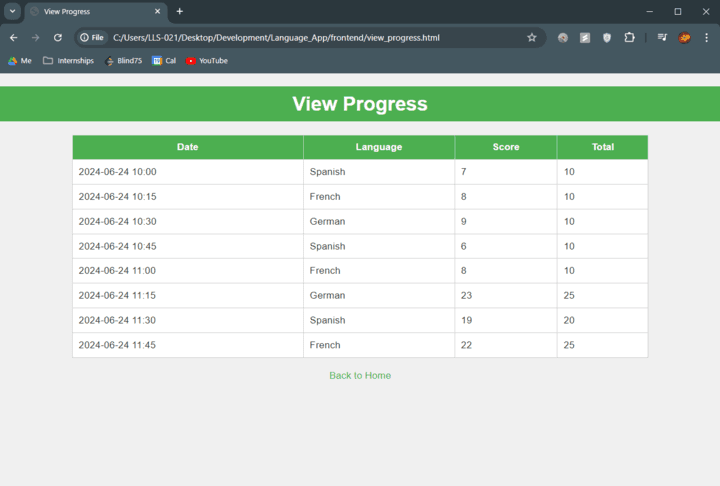Image resolution: width=720 pixels, height=486 pixels.
Task: Open the Extensions puzzle icon
Action: click(x=630, y=38)
